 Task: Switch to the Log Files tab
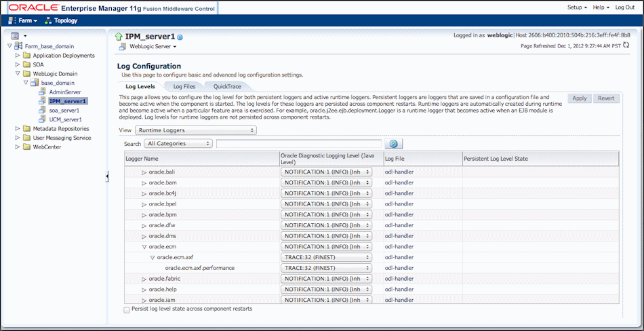[x=184, y=87]
